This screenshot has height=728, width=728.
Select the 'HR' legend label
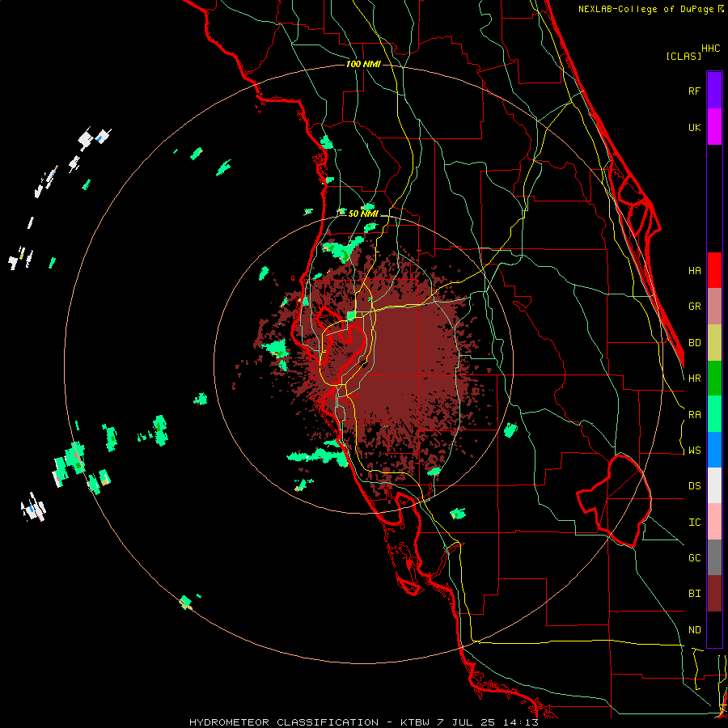tap(695, 379)
